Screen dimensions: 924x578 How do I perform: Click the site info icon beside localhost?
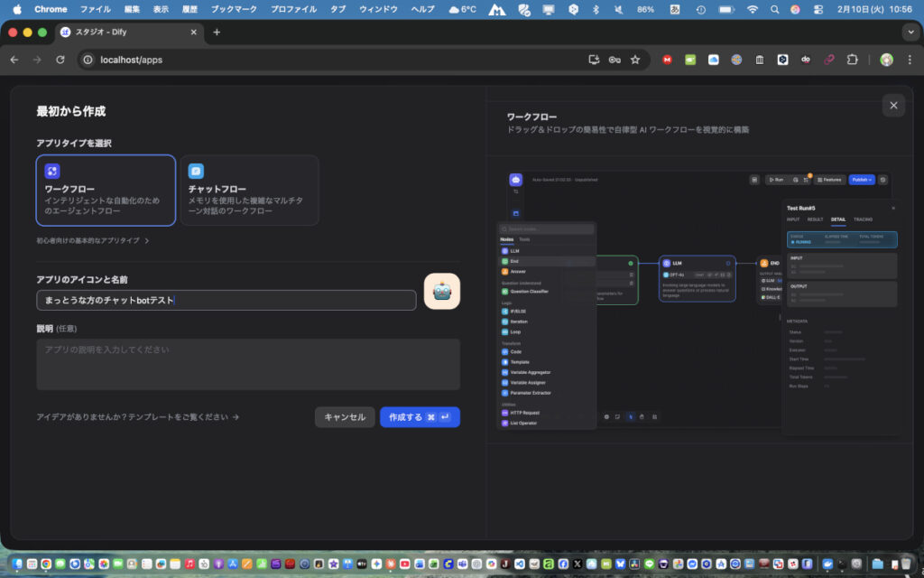[88, 60]
